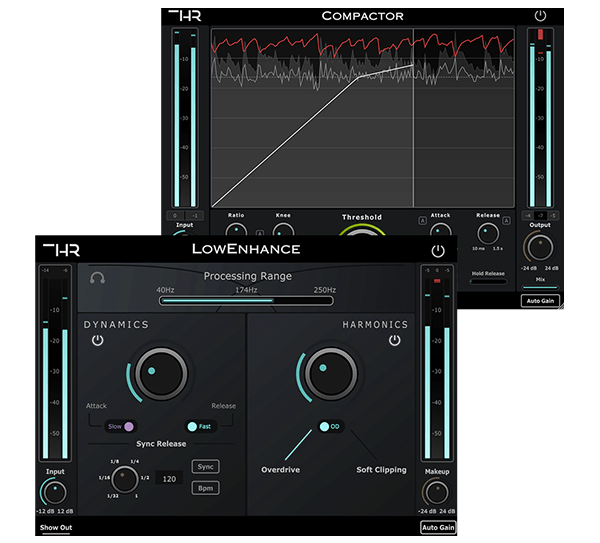Click the Sync button

coord(205,466)
